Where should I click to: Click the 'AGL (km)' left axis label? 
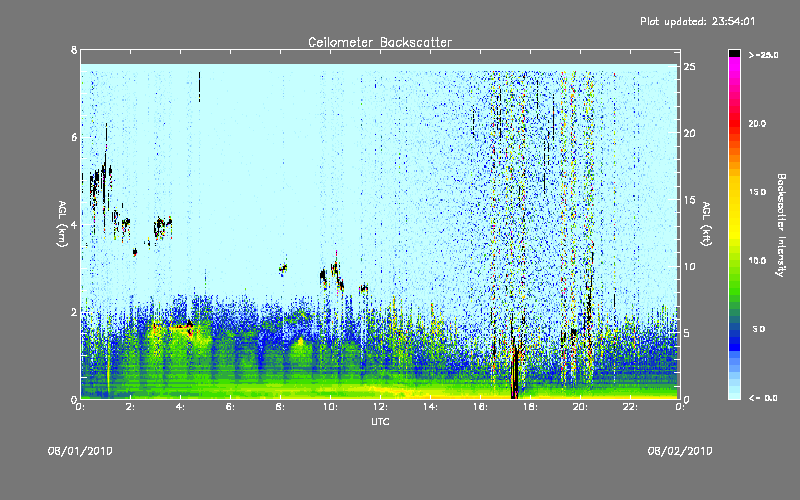coord(62,224)
